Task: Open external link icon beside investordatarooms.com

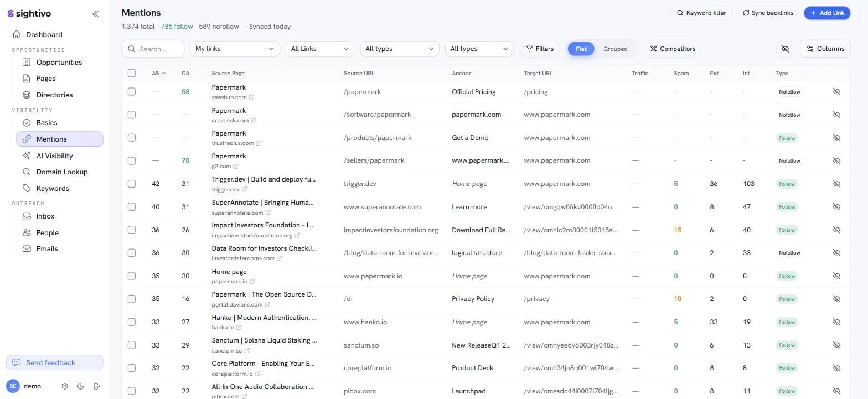Action: click(280, 258)
